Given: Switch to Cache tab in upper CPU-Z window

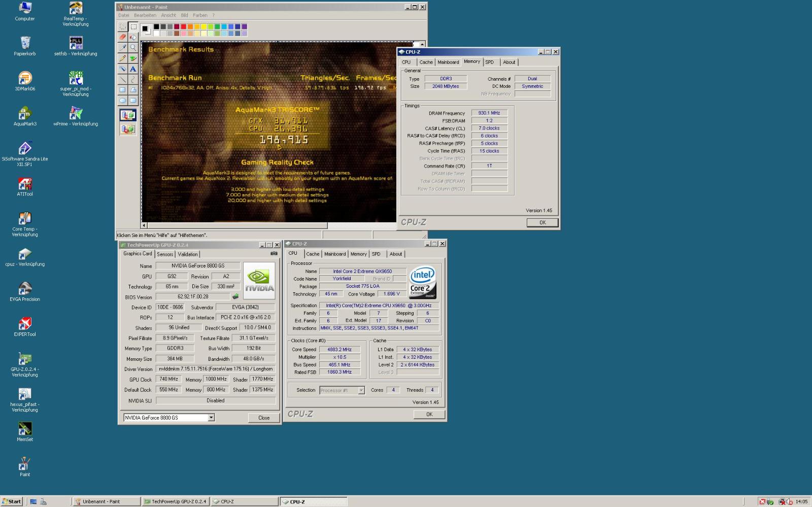Looking at the screenshot, I should pyautogui.click(x=426, y=62).
